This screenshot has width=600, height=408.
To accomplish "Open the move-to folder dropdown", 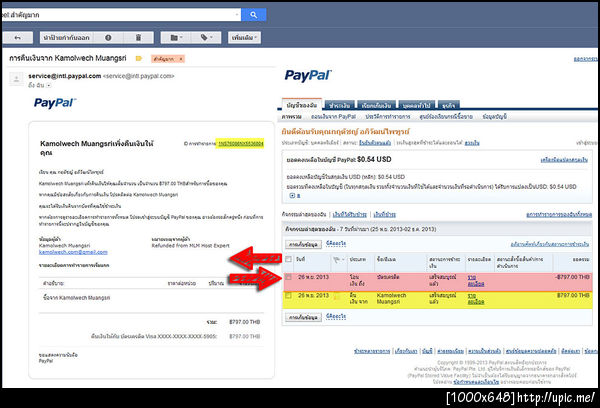I will point(176,38).
